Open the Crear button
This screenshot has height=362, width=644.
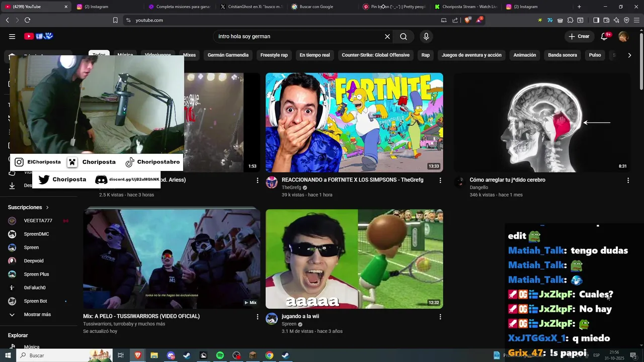[579, 36]
